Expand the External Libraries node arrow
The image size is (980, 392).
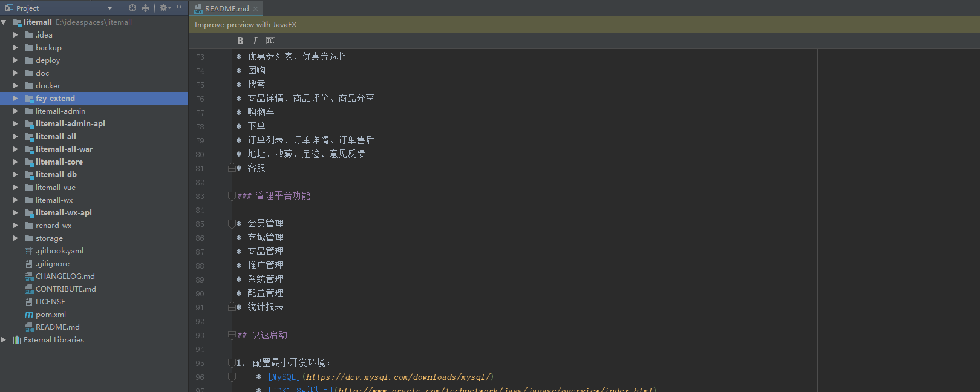pos(4,340)
